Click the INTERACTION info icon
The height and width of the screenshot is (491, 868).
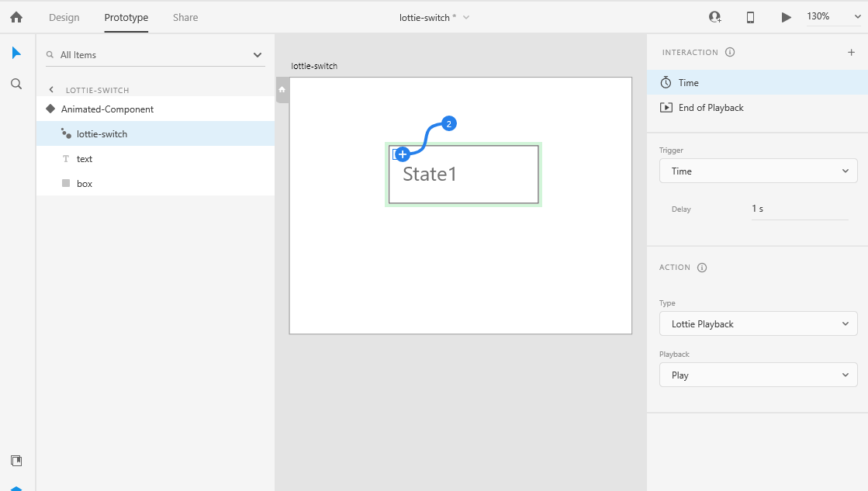tap(728, 52)
